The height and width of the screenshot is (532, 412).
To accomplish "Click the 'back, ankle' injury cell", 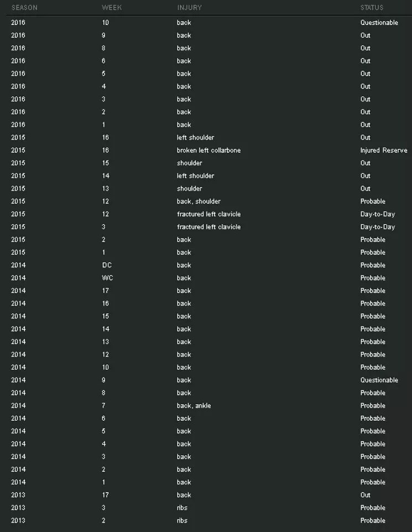I will (x=194, y=406).
